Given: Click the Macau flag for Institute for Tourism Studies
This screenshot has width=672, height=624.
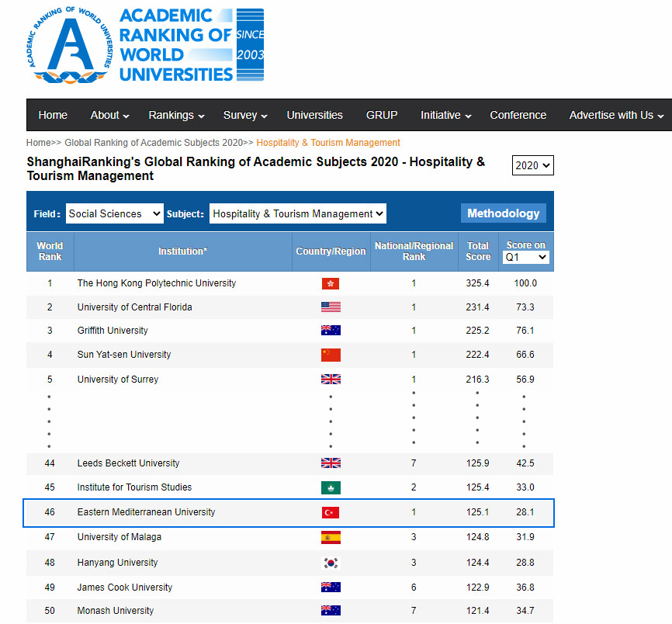Looking at the screenshot, I should click(x=331, y=487).
